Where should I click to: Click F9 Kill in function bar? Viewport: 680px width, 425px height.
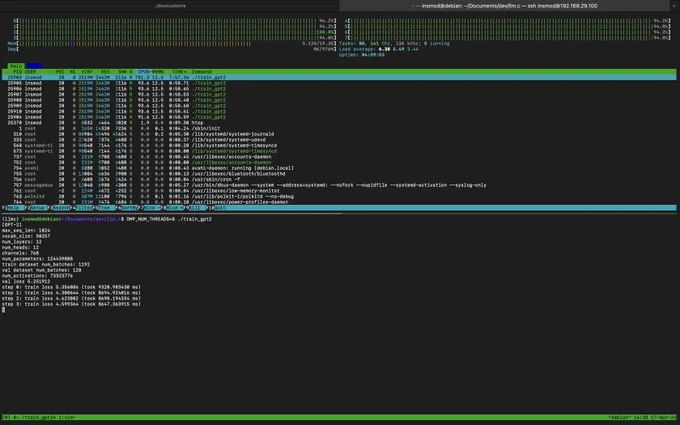point(195,208)
